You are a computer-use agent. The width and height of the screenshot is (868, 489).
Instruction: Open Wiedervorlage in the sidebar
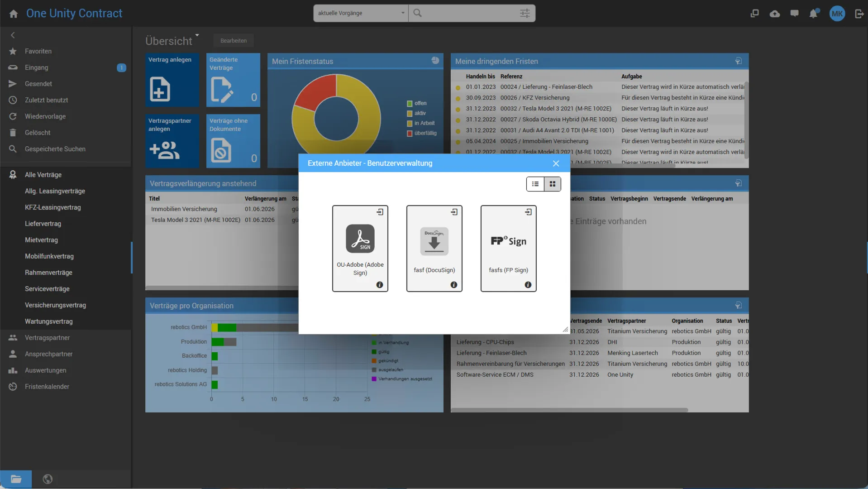pos(66,116)
